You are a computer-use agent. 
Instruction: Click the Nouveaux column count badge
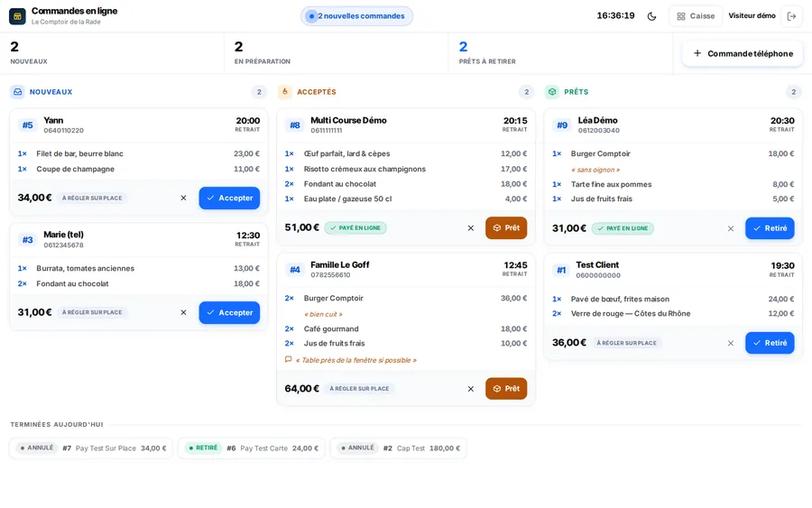pyautogui.click(x=259, y=92)
